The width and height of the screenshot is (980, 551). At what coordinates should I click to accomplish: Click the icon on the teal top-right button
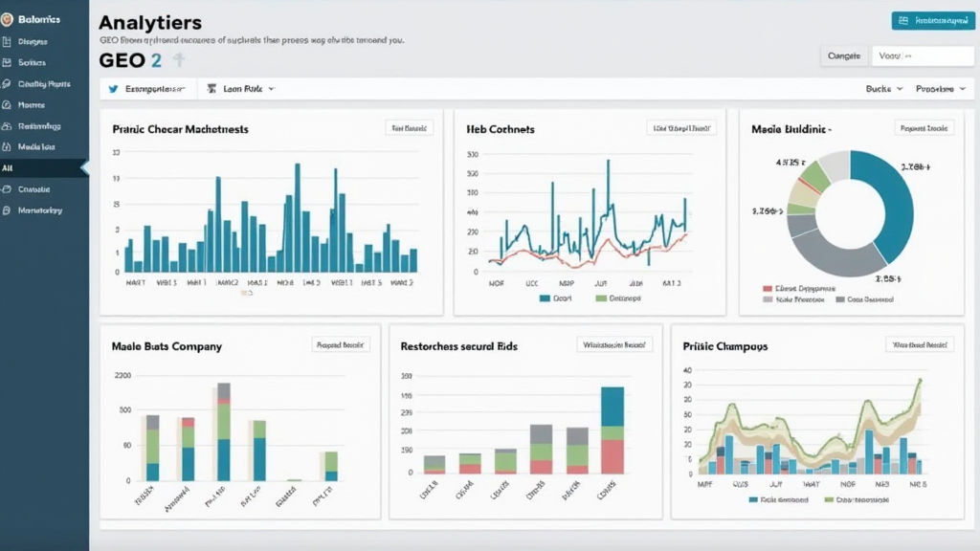click(902, 20)
